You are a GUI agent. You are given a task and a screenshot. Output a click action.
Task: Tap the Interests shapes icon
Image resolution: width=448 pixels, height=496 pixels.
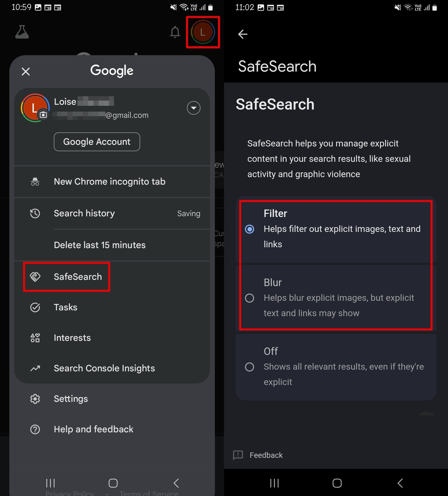[x=35, y=338]
